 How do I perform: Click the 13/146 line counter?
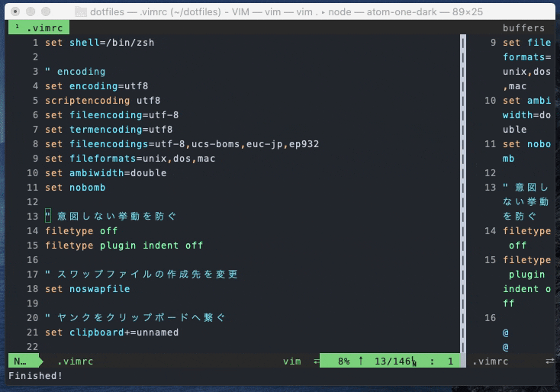click(x=392, y=361)
